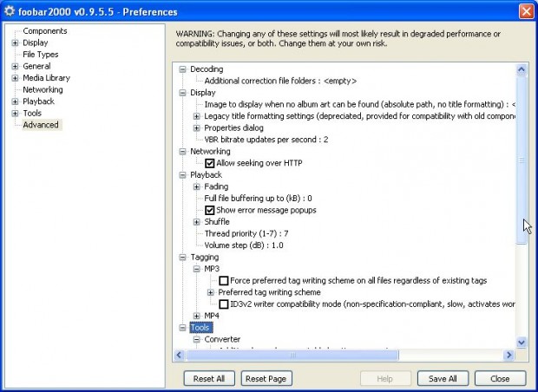
Task: Collapse the Networking section in advanced list
Action: [x=182, y=152]
